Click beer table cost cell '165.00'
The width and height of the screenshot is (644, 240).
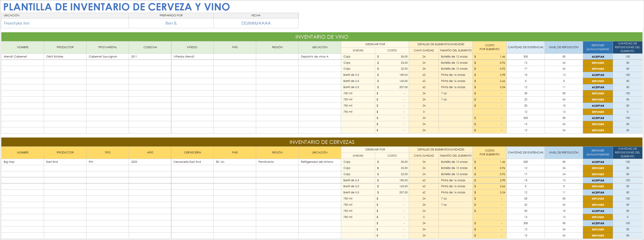click(392, 186)
